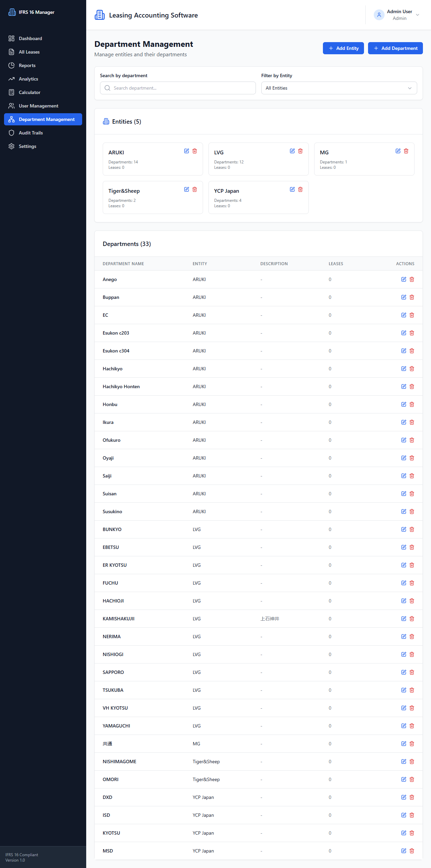Image resolution: width=431 pixels, height=868 pixels.
Task: Select the Department Management sidebar item
Action: point(43,119)
